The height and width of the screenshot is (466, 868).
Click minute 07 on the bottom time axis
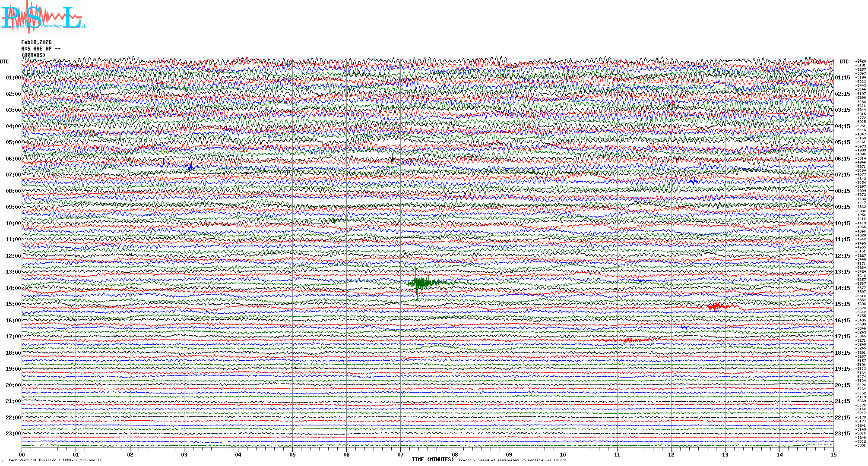coord(400,454)
